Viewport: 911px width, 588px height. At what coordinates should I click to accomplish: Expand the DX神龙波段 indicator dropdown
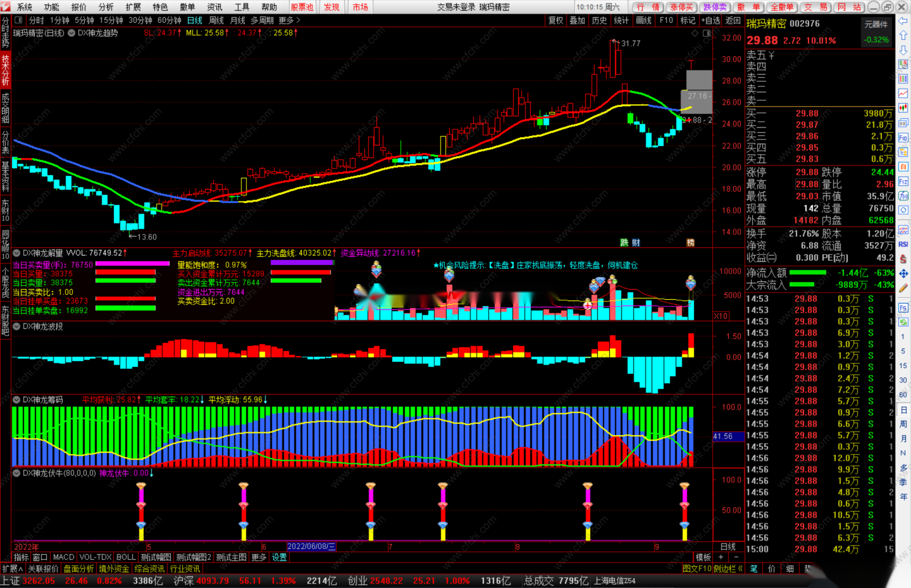[x=16, y=327]
